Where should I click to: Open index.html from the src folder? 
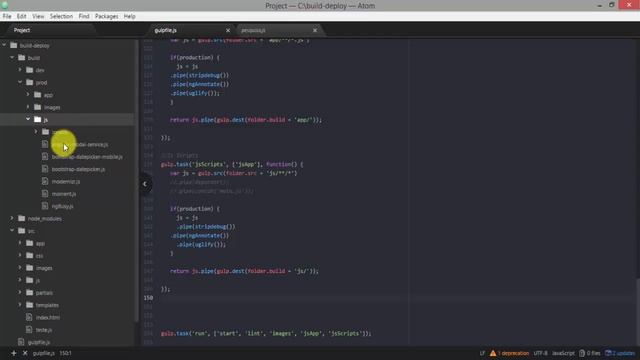pos(48,318)
